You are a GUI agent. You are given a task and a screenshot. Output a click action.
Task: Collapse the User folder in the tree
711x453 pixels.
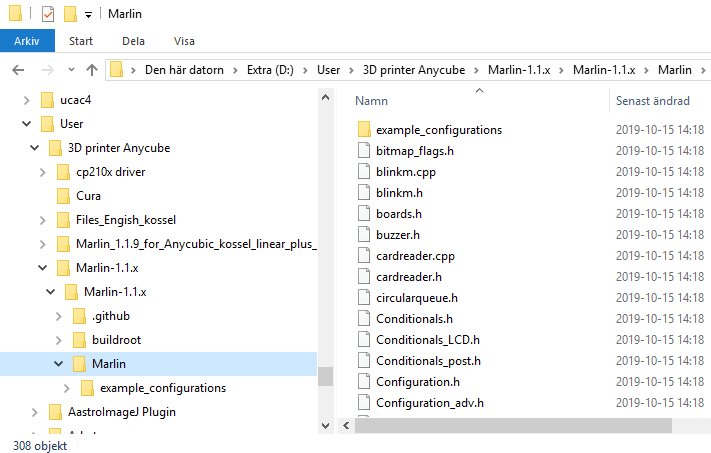click(x=27, y=124)
